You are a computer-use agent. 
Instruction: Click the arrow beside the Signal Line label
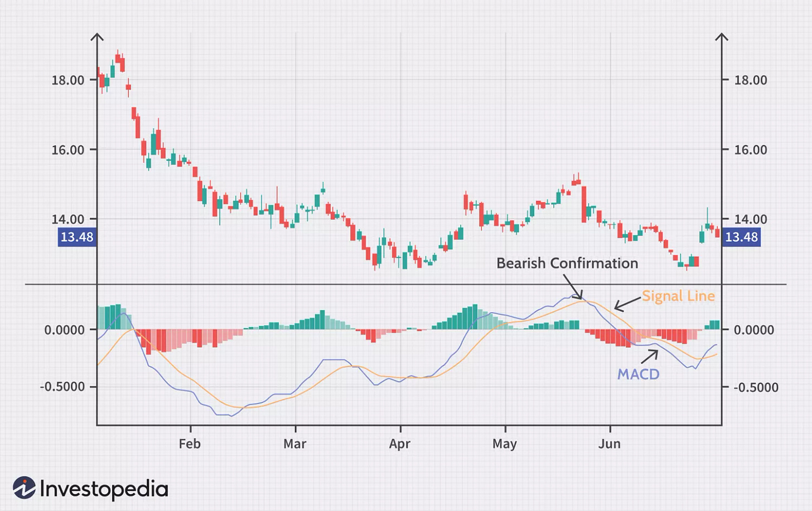tap(627, 304)
